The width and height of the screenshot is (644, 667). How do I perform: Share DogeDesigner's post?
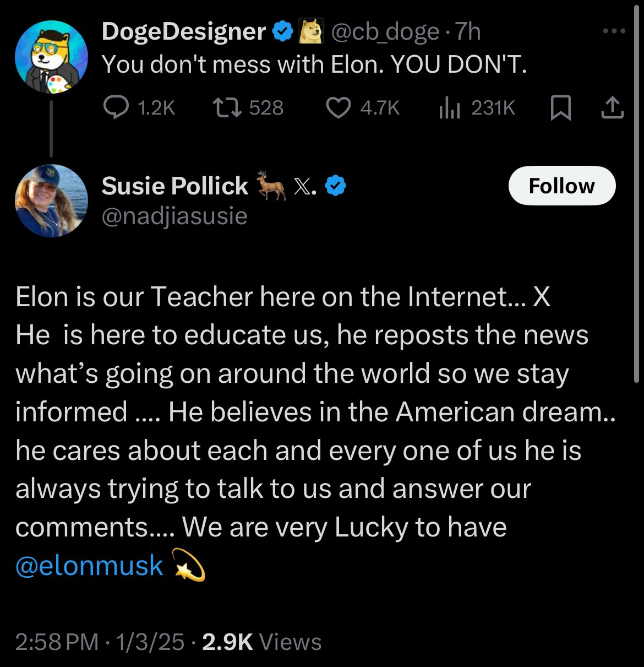[612, 108]
